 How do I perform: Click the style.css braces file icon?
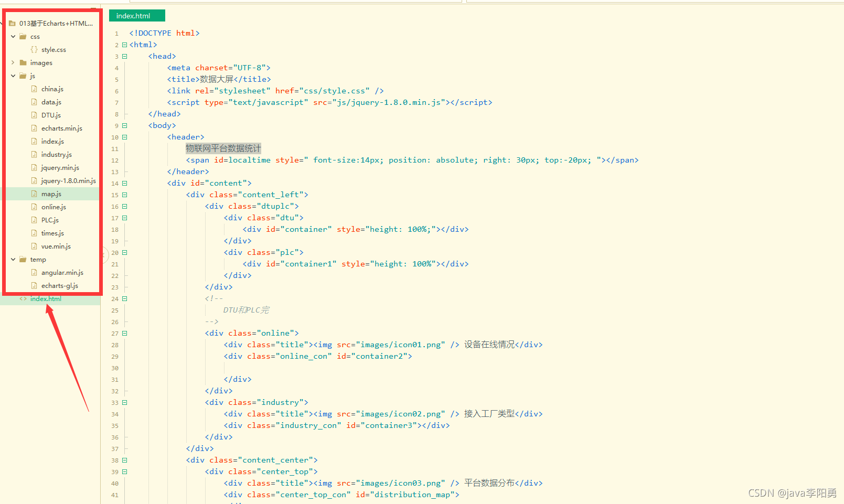click(x=34, y=50)
